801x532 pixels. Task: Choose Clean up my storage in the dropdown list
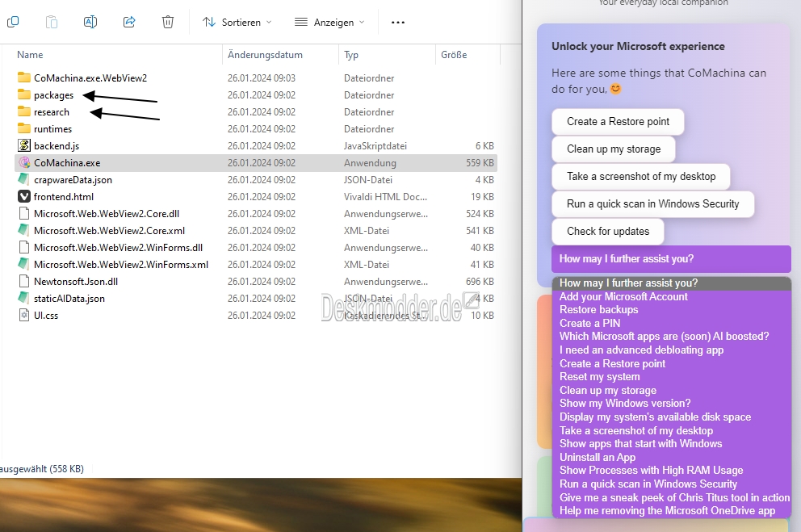click(x=672, y=390)
